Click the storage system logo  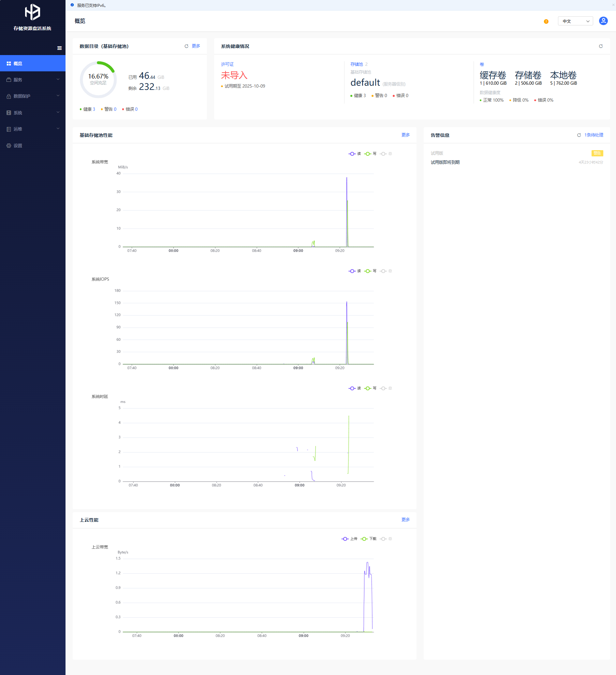[x=33, y=12]
